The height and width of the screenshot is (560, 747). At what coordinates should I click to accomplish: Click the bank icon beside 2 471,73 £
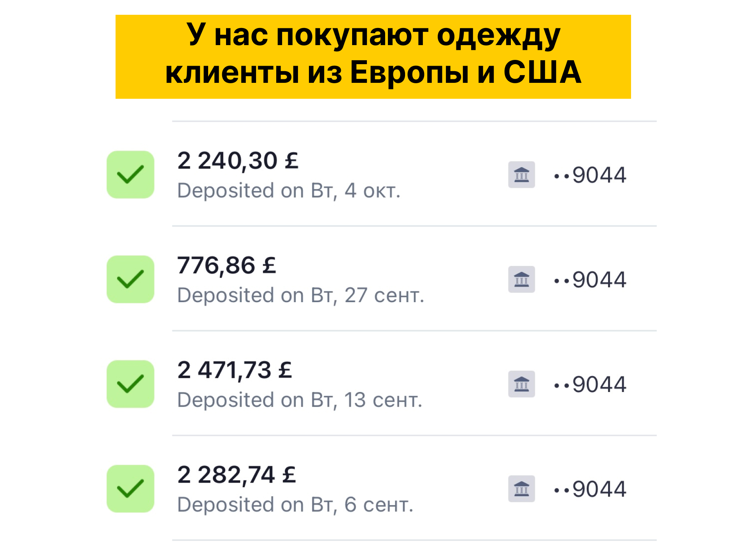[x=521, y=384]
